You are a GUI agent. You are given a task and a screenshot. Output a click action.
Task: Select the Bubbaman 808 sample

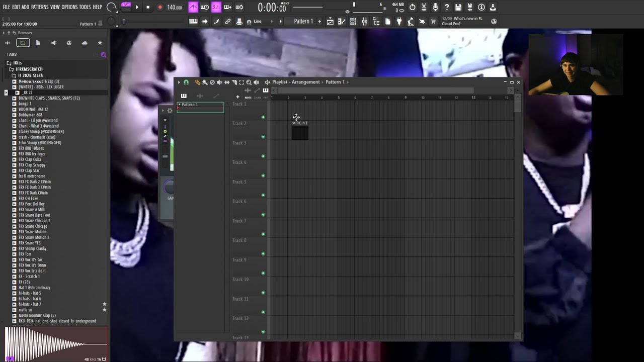coord(30,115)
